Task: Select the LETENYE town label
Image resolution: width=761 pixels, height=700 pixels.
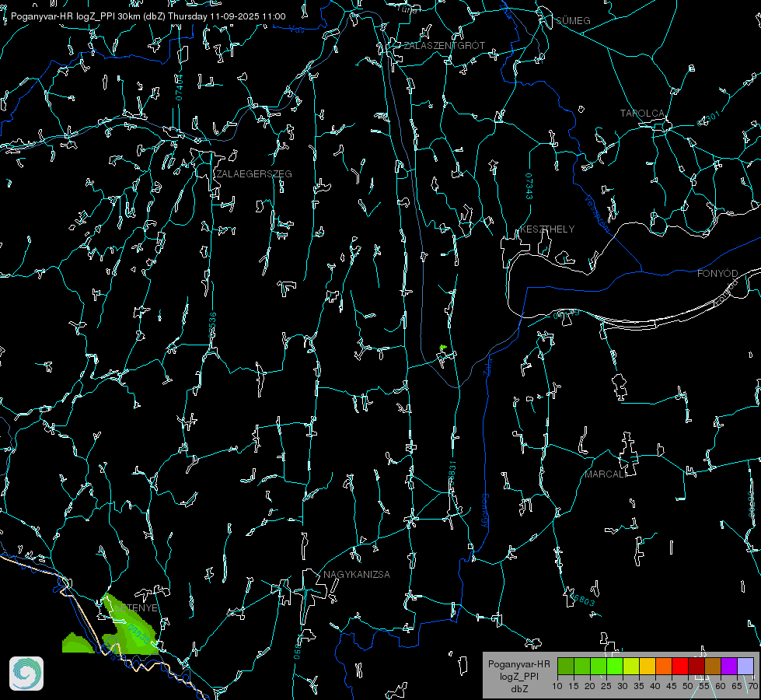Action: [x=136, y=607]
